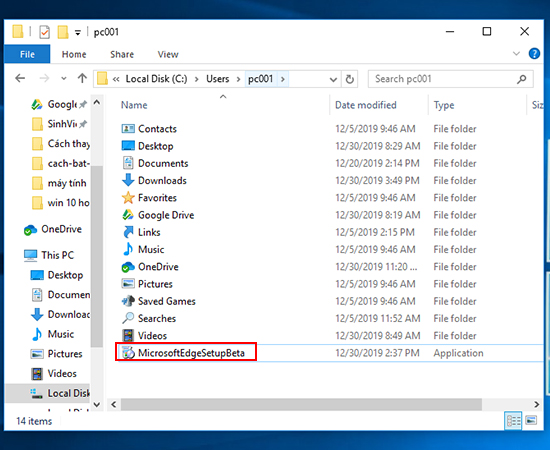Switch to Large icons view in status bar
This screenshot has height=450, width=550.
531,420
